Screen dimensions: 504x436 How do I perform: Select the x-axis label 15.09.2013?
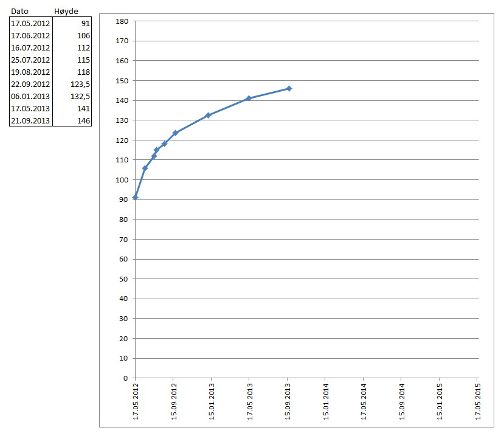coord(288,401)
